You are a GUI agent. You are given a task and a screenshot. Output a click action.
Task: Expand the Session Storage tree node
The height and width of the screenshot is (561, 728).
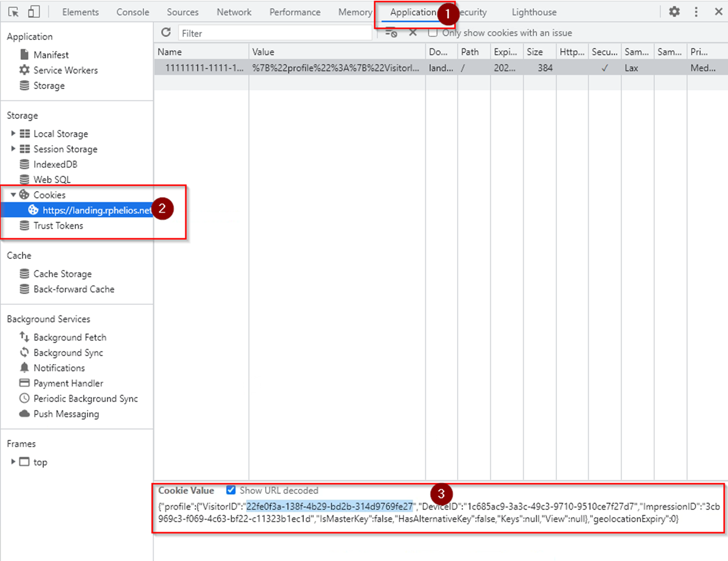click(13, 149)
